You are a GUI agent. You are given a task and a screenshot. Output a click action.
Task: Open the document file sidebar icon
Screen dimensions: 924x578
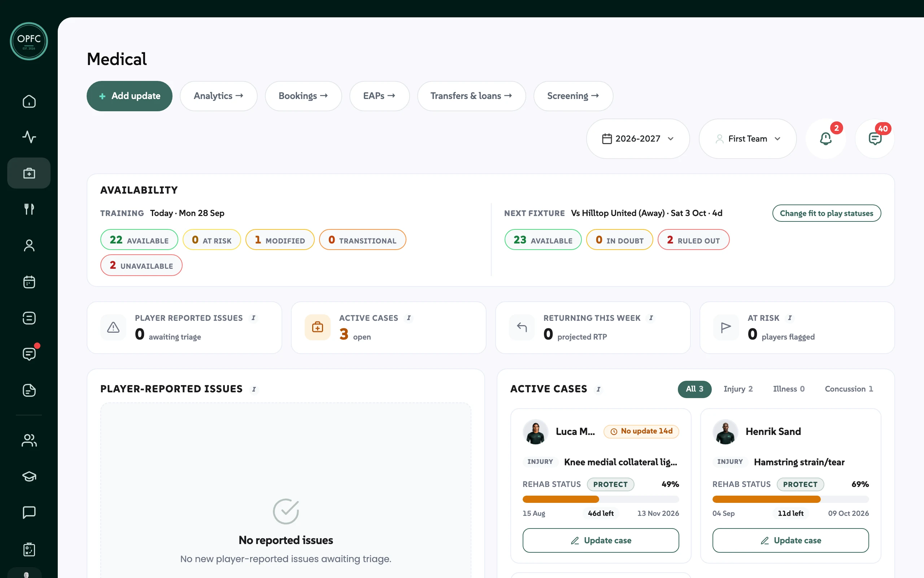[x=29, y=390]
